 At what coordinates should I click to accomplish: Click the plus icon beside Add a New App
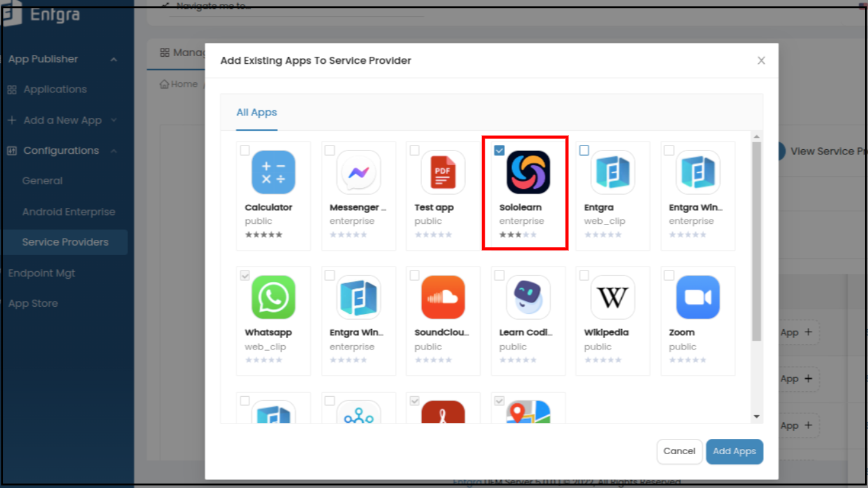[x=11, y=120]
